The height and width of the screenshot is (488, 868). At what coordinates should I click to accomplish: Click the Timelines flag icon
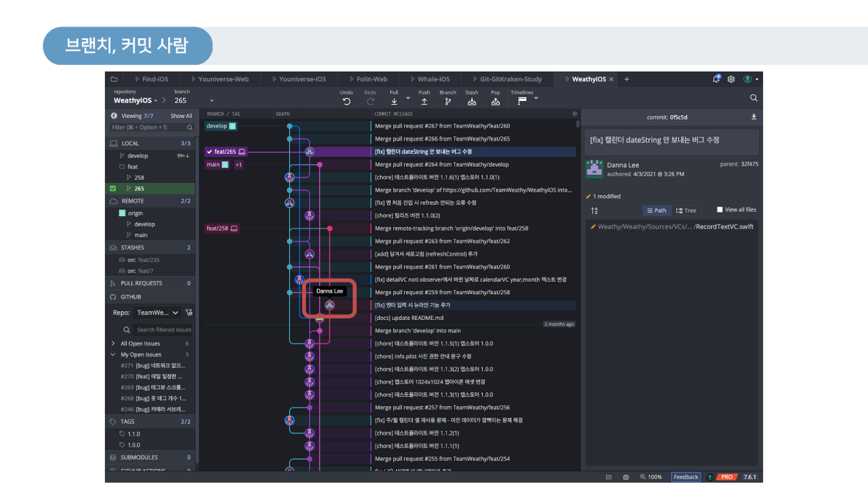coord(522,102)
